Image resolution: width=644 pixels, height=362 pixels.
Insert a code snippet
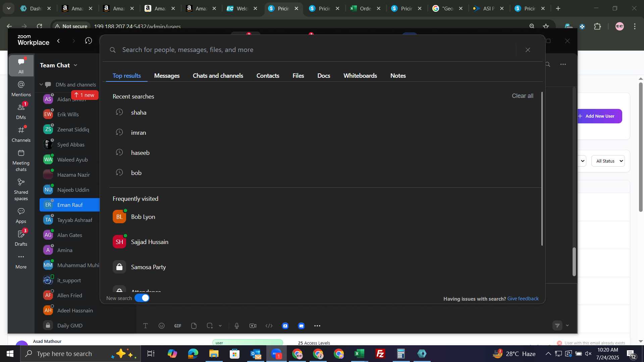coord(269,326)
